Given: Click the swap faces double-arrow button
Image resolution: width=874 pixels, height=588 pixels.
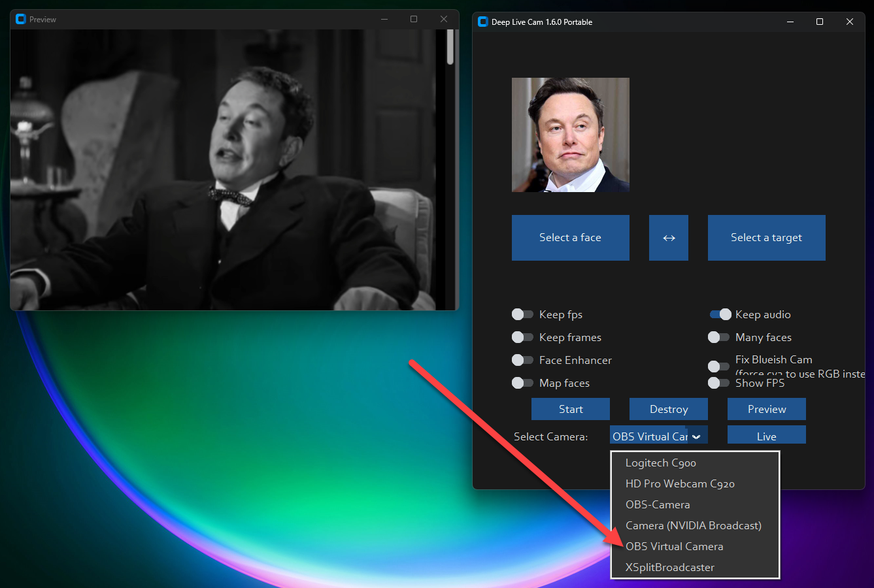Looking at the screenshot, I should click(x=668, y=238).
